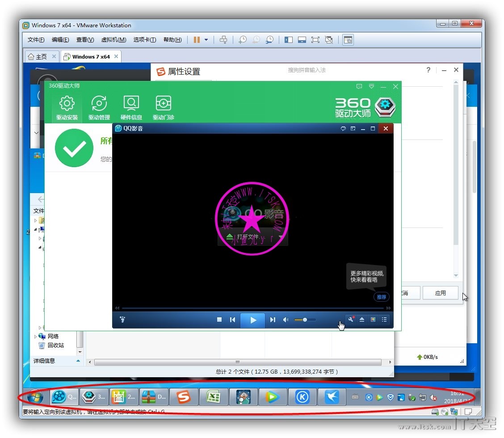Open the 虚拟机(M) menu

[113, 40]
